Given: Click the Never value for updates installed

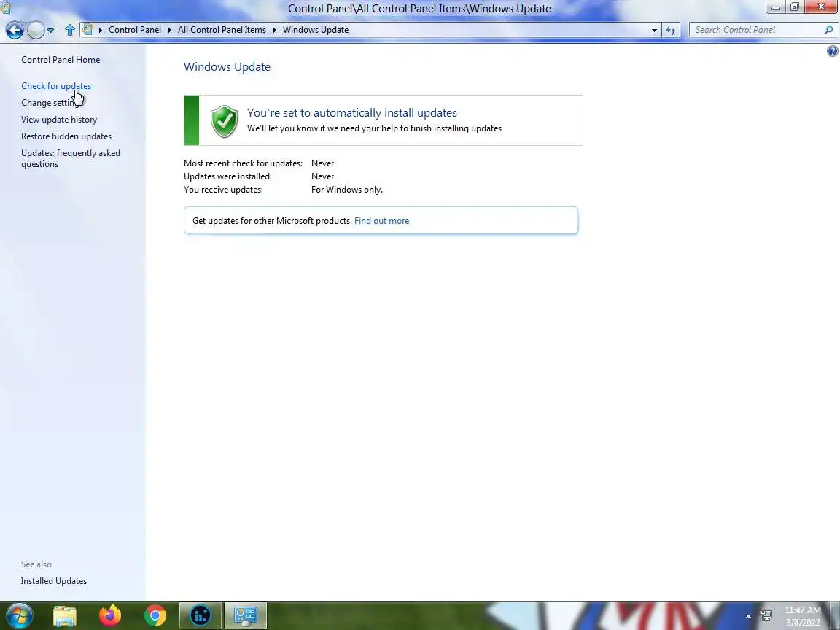Looking at the screenshot, I should point(322,176).
